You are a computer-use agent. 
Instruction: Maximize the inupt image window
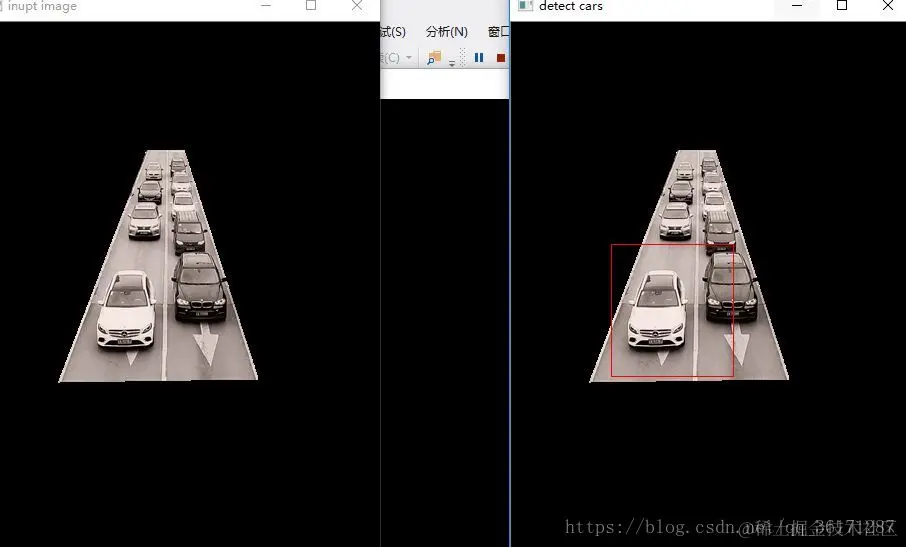click(x=311, y=6)
